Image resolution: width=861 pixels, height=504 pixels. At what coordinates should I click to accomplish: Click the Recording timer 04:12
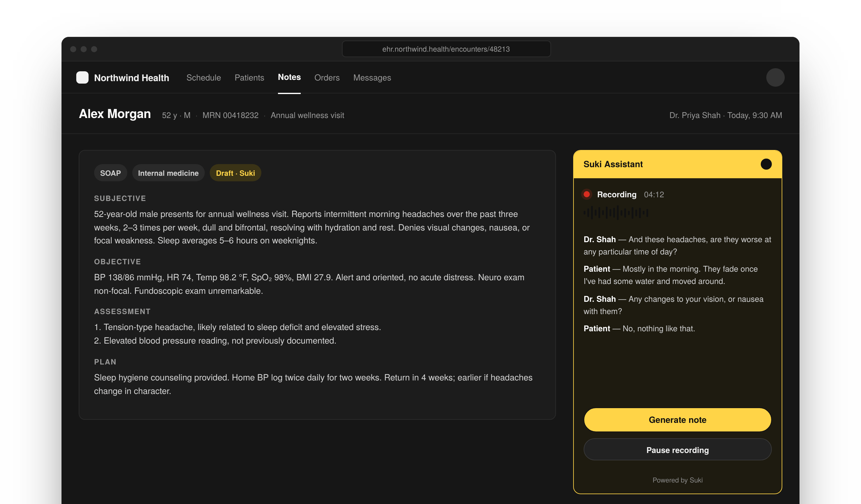click(x=654, y=195)
